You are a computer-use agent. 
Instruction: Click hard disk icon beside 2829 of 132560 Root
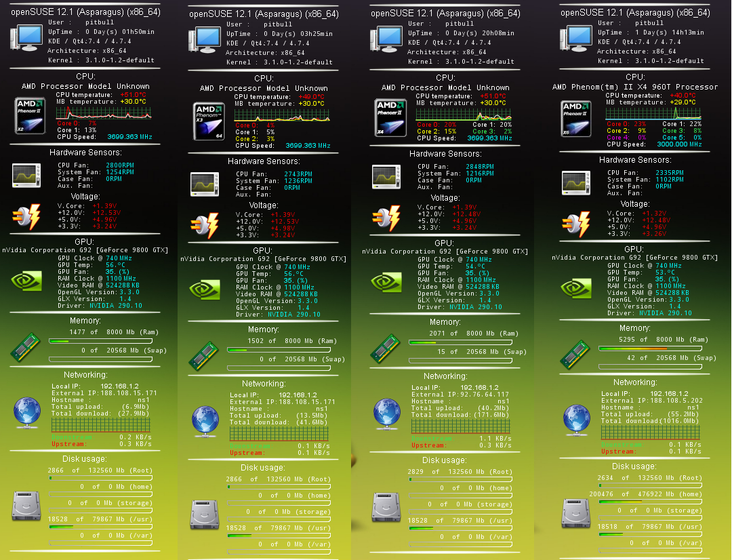click(386, 507)
